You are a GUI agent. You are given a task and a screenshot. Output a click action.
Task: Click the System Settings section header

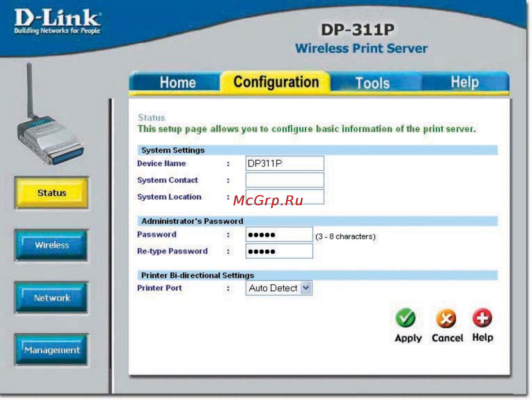[x=317, y=150]
